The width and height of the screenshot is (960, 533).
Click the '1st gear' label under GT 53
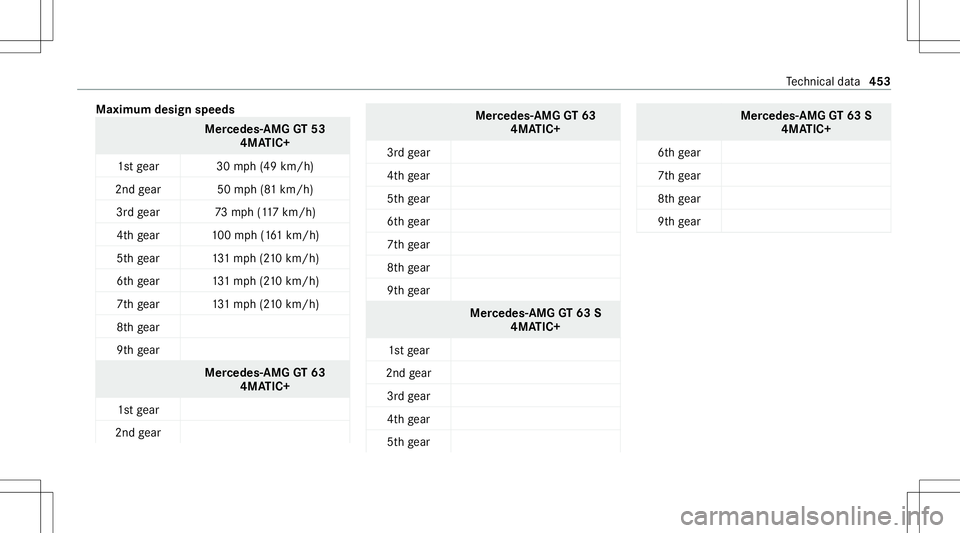click(x=138, y=166)
